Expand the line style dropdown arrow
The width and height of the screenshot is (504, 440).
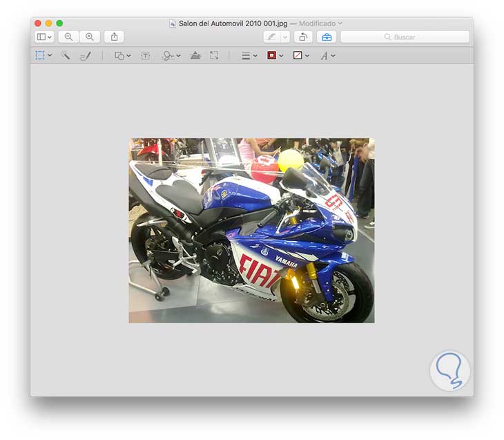pyautogui.click(x=255, y=56)
